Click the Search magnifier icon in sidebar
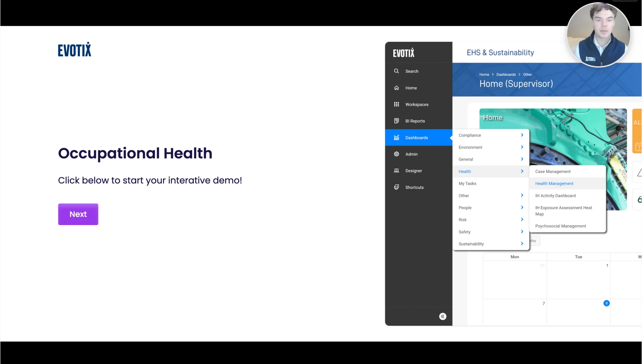The width and height of the screenshot is (642, 364). (396, 71)
